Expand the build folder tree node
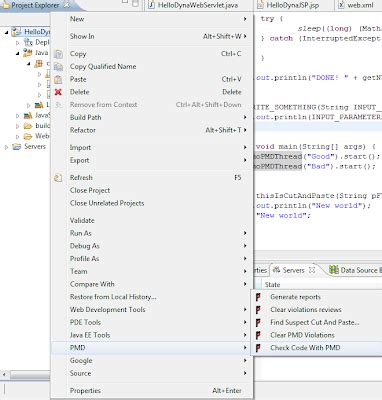The height and width of the screenshot is (400, 382). (x=18, y=126)
